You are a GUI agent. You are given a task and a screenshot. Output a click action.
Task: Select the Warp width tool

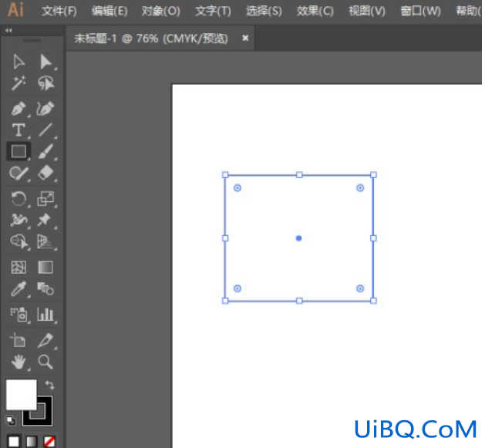(19, 220)
